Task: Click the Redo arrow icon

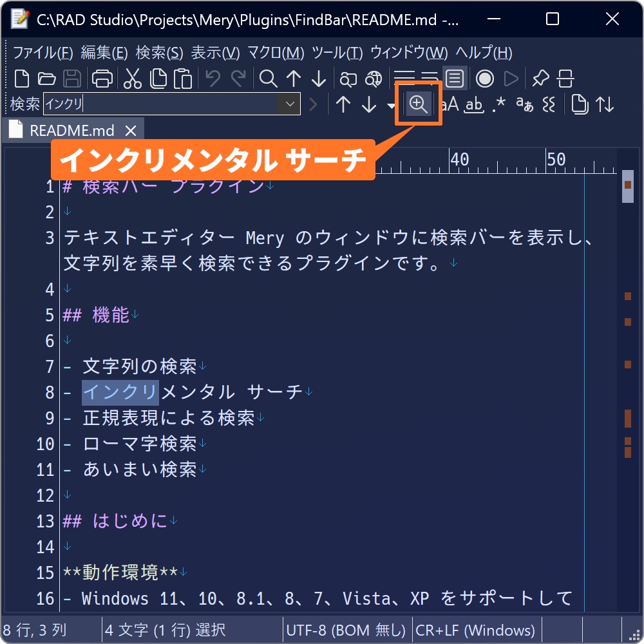Action: 238,79
